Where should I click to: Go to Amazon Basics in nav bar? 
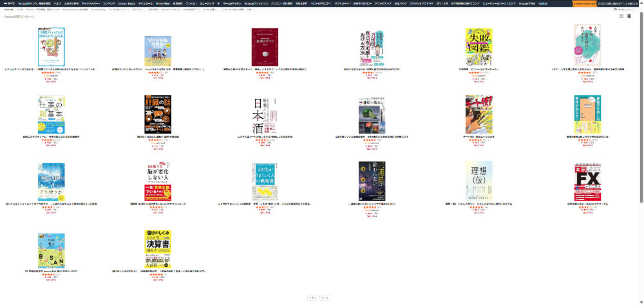tap(126, 3)
